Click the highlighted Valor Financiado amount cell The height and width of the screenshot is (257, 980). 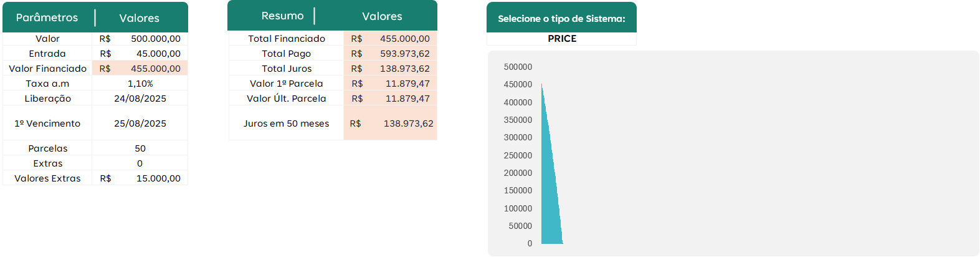(x=155, y=69)
